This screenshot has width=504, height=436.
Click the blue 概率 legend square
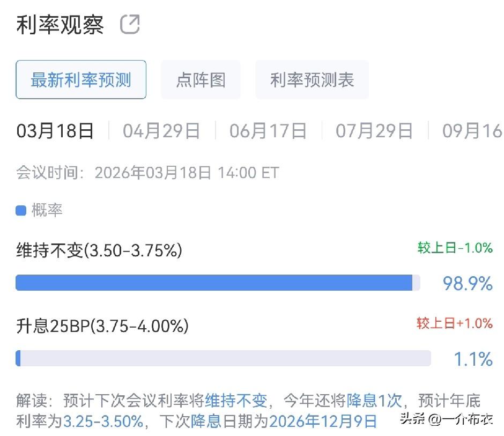pos(20,210)
